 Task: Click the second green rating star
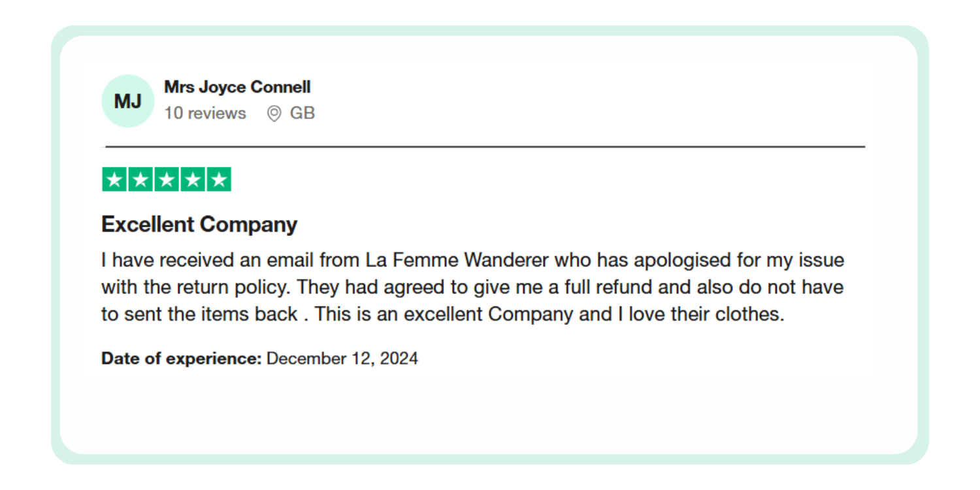coord(140,180)
